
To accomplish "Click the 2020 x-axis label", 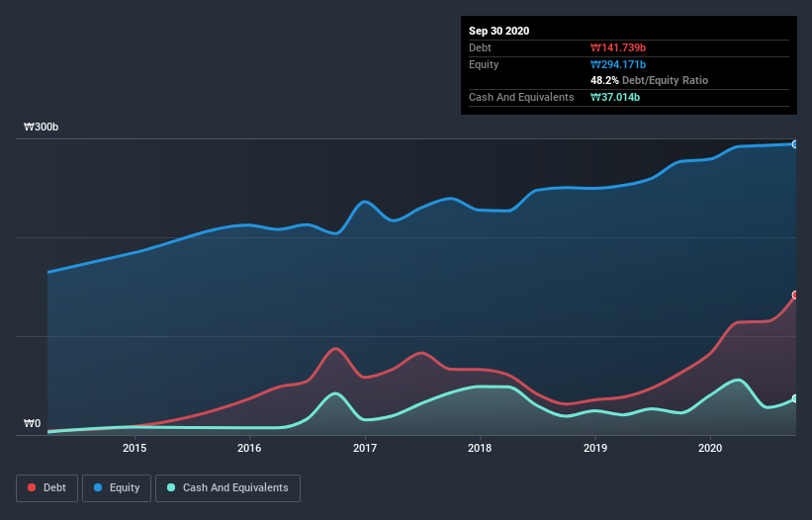I will pos(710,448).
